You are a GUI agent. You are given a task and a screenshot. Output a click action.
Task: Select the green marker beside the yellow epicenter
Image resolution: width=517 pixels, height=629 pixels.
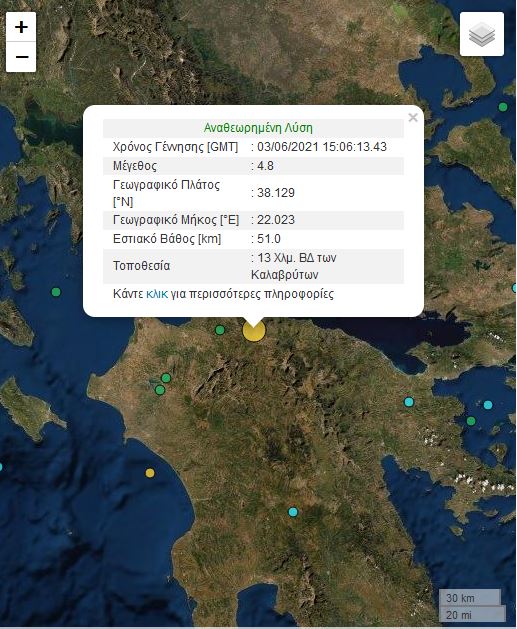[219, 330]
